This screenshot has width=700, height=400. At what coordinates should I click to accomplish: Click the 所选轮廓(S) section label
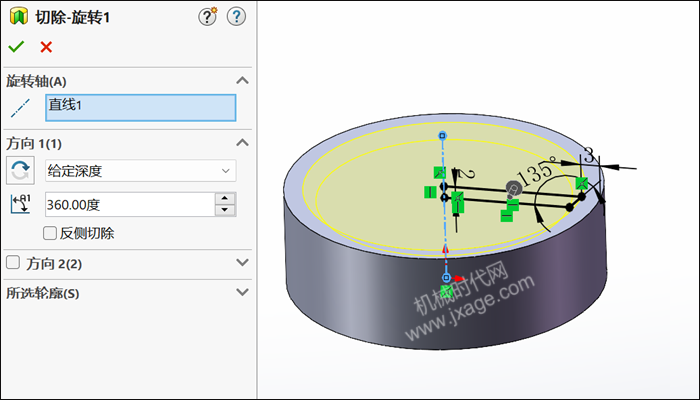click(42, 293)
